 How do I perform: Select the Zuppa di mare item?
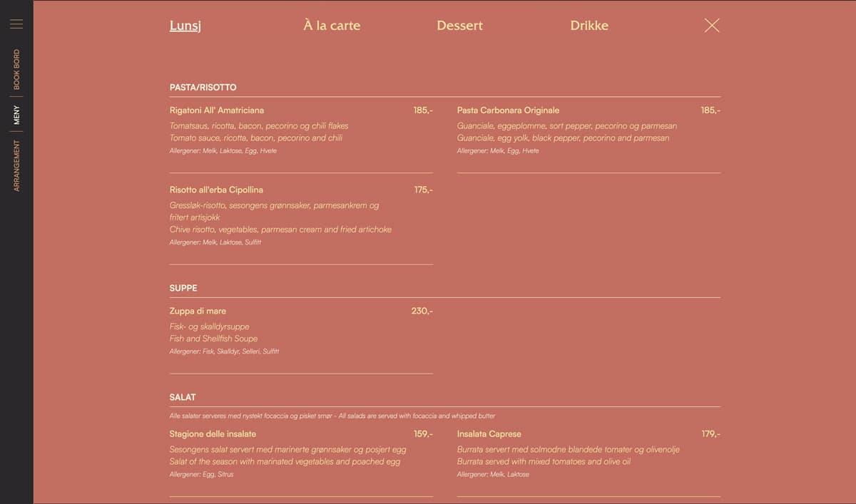(198, 312)
